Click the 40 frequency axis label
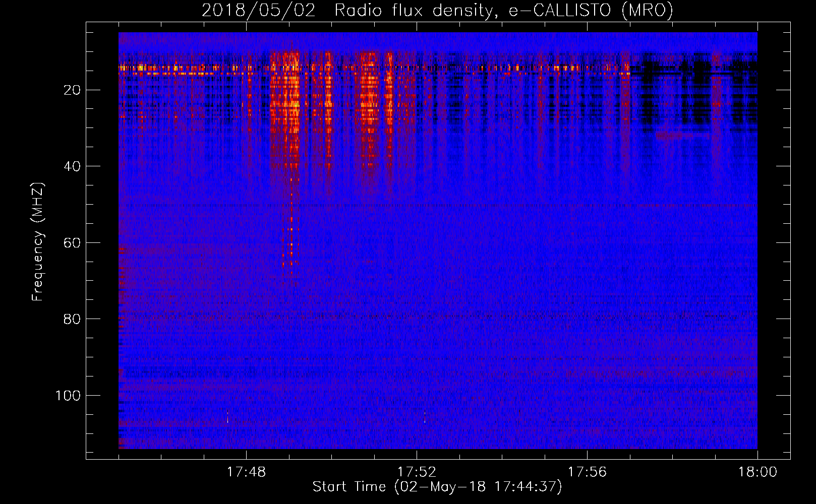The height and width of the screenshot is (504, 816). pos(72,166)
